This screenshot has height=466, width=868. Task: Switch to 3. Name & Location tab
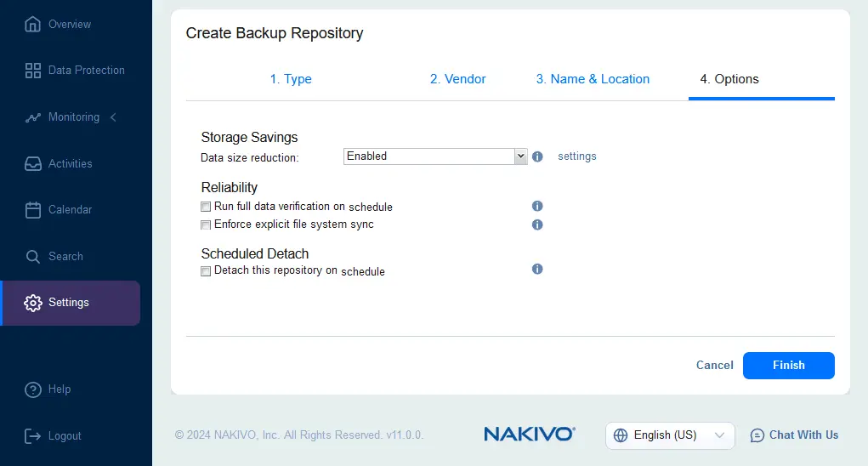point(593,79)
